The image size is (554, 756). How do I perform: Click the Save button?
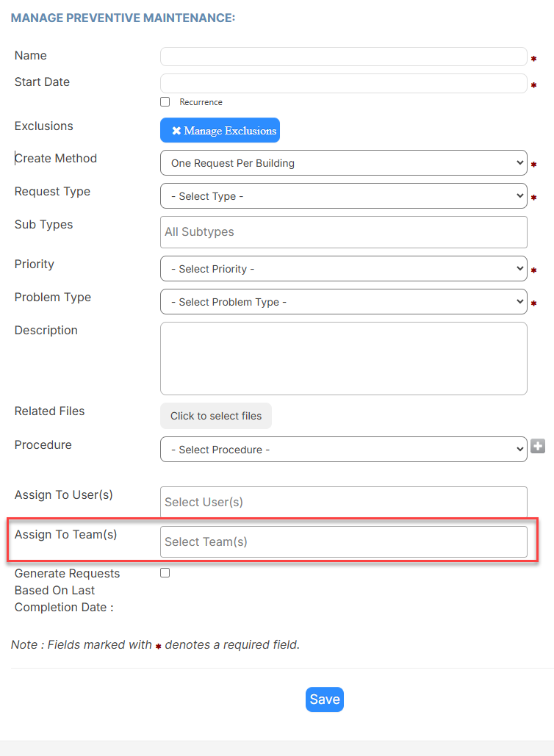pyautogui.click(x=325, y=699)
